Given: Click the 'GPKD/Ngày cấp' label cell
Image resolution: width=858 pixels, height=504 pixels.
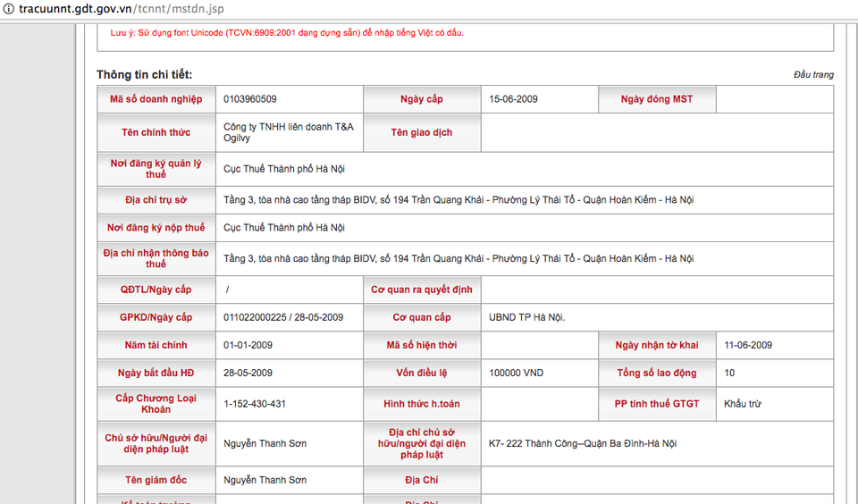Looking at the screenshot, I should tap(156, 317).
